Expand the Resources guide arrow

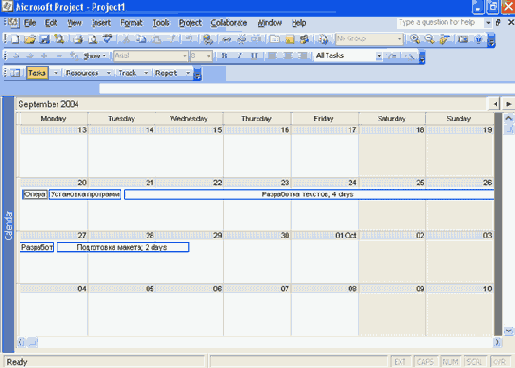click(x=108, y=73)
